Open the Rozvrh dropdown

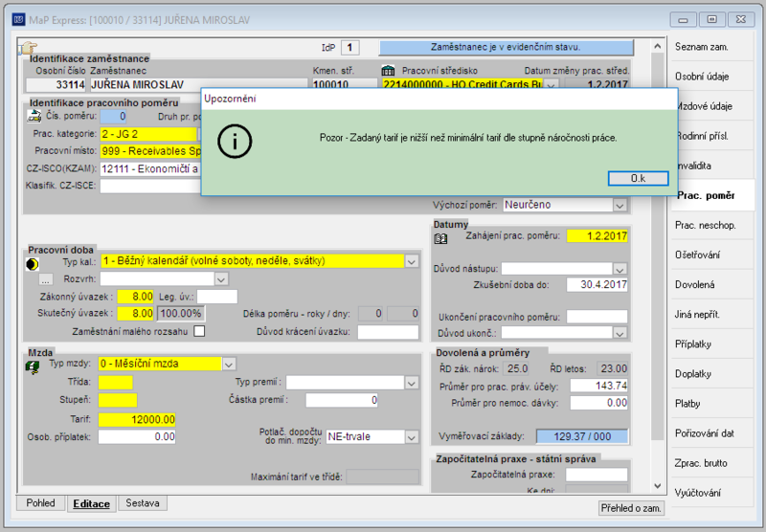coord(221,279)
